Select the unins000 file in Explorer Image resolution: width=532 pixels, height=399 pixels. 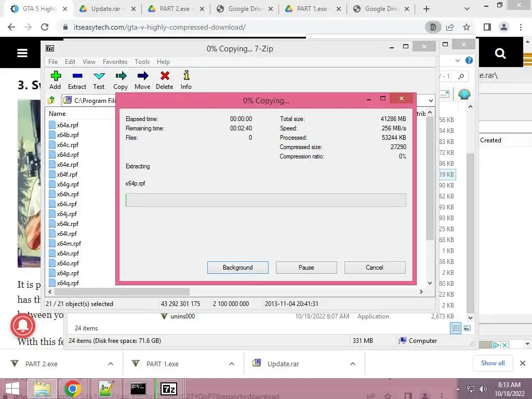tap(182, 316)
